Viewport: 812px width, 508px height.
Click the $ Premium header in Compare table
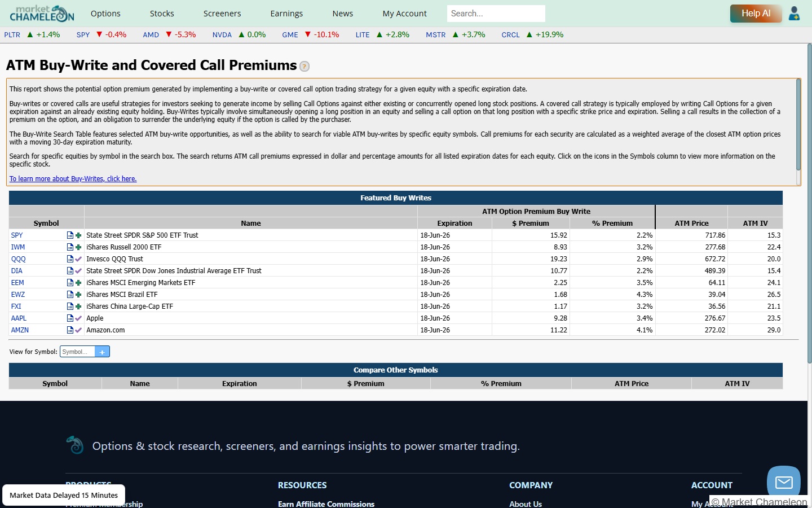pos(366,384)
